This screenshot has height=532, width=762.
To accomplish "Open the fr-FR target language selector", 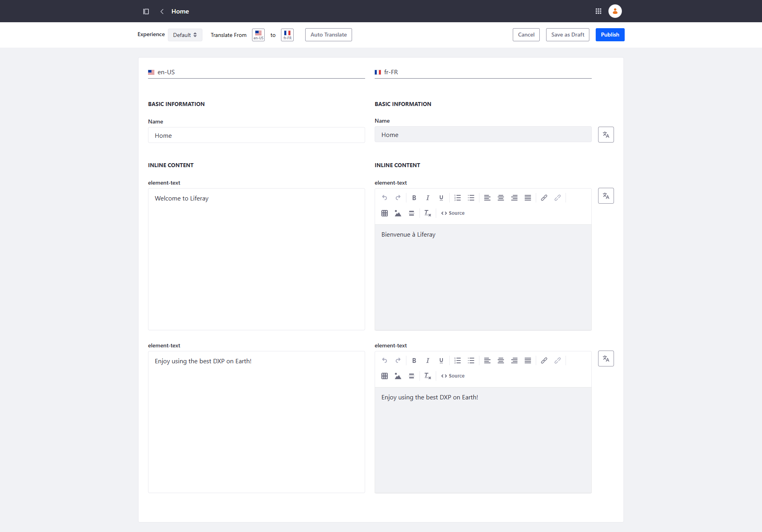I will (287, 35).
